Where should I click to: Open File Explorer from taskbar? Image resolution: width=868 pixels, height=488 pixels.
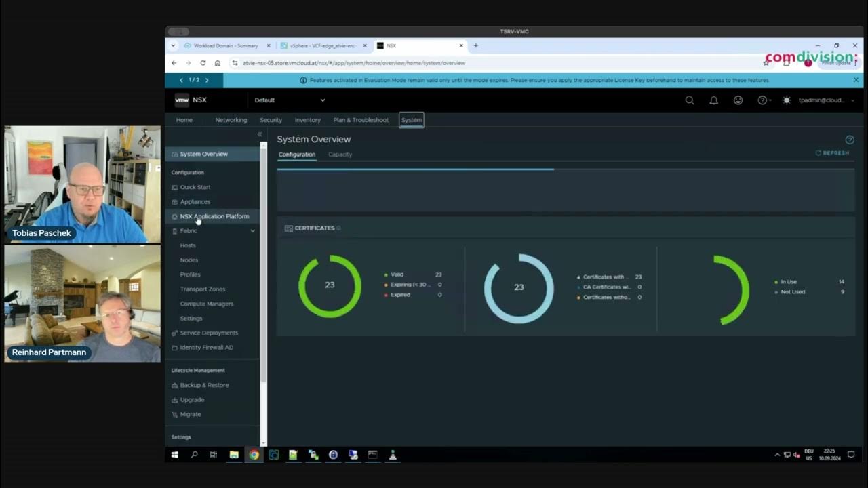[x=234, y=455]
